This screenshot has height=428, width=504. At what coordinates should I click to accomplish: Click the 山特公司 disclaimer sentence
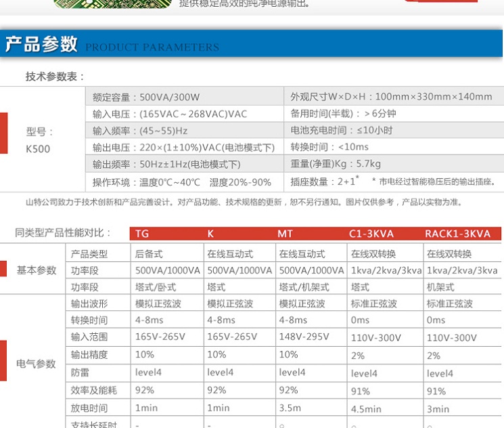[x=244, y=202]
